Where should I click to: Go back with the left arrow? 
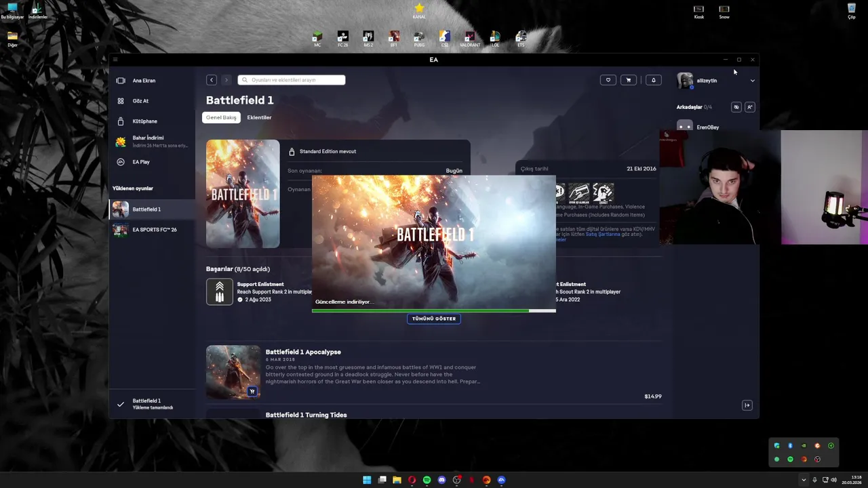[x=212, y=80]
